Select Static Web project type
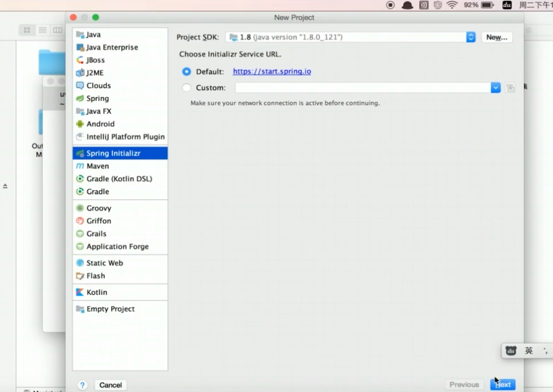 point(120,263)
